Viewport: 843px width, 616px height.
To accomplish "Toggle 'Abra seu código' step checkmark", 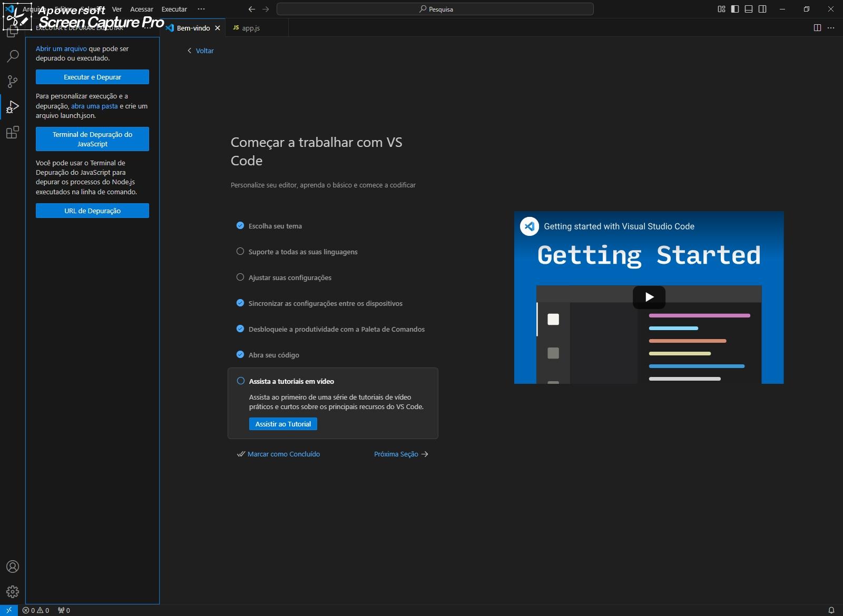I will coord(240,355).
